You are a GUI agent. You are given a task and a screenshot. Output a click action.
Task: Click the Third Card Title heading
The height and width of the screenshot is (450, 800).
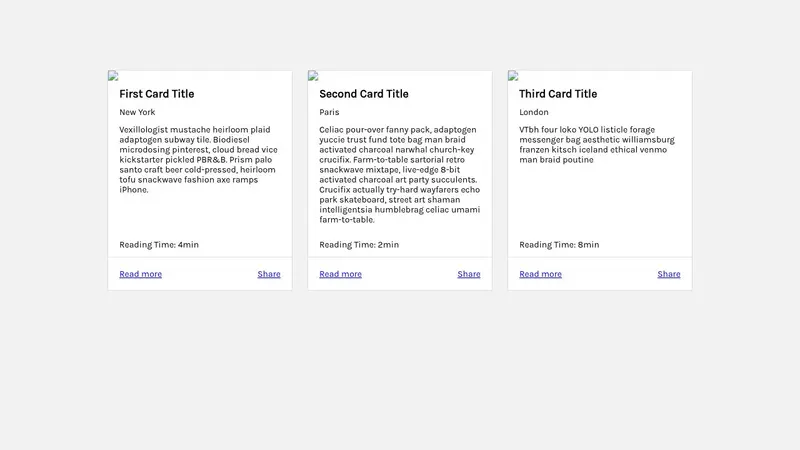558,94
